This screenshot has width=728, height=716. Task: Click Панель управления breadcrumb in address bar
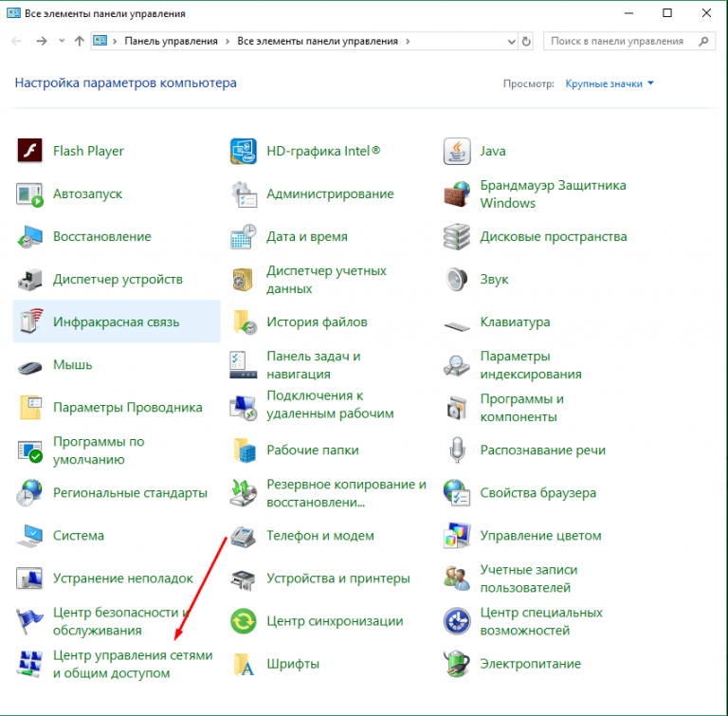pyautogui.click(x=170, y=42)
